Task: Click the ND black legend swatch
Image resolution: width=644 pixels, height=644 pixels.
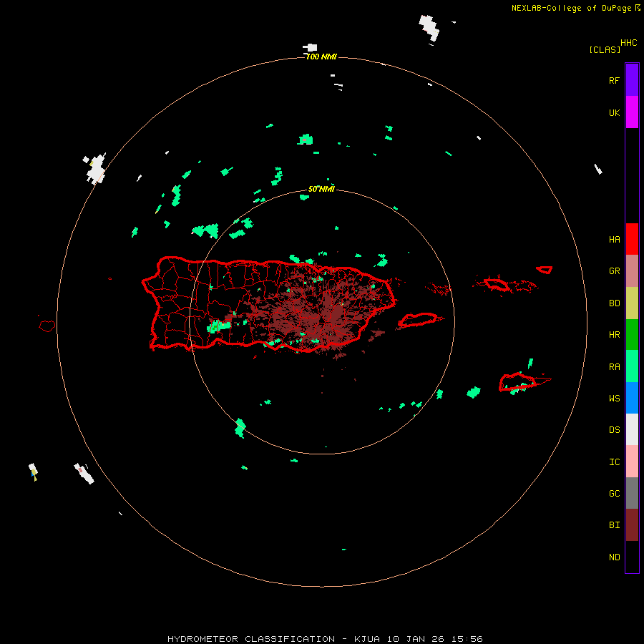Action: 632,557
